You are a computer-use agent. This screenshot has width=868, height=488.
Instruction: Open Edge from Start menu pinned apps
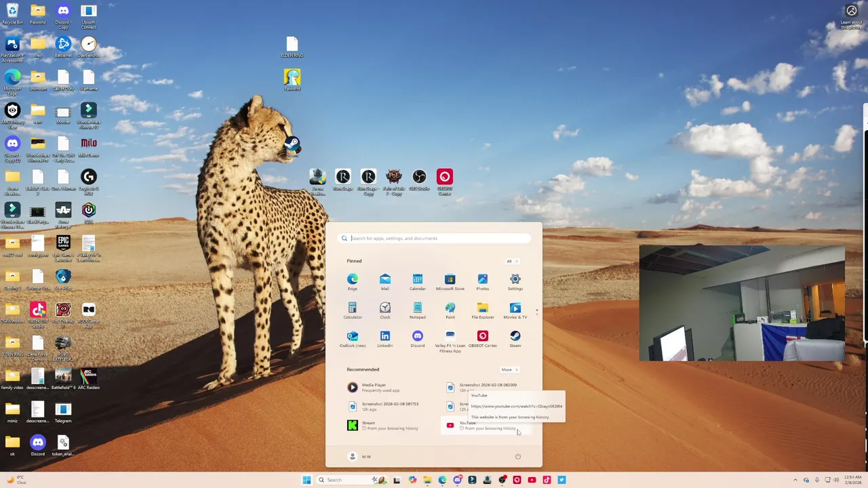353,282
